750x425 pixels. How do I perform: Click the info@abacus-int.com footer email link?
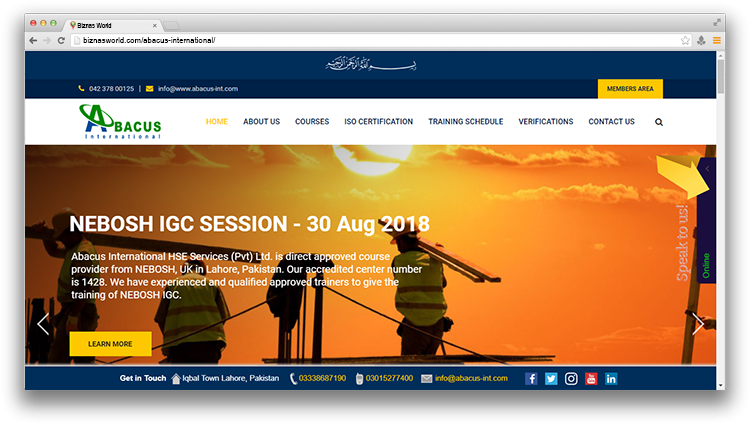[x=471, y=378]
